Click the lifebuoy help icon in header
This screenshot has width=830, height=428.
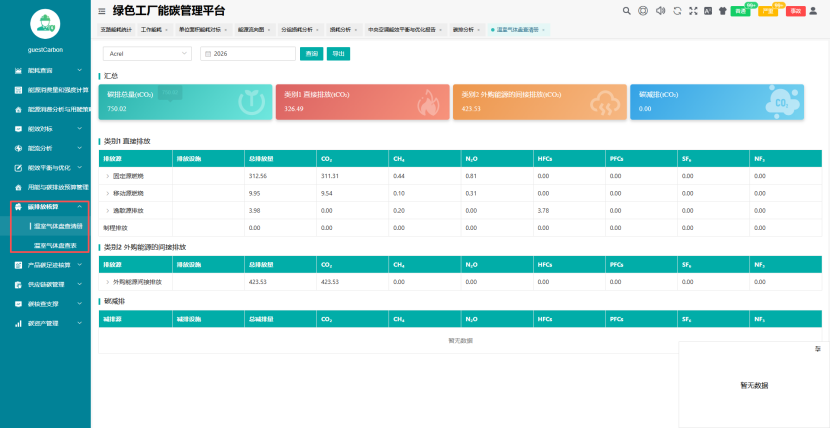pos(643,11)
